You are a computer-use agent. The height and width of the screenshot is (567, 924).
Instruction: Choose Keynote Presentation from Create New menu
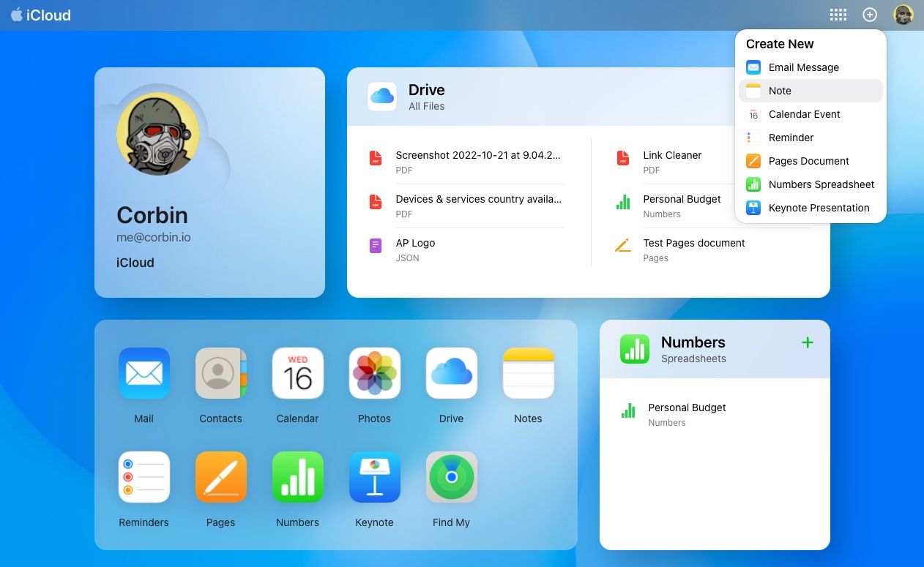[x=819, y=208]
